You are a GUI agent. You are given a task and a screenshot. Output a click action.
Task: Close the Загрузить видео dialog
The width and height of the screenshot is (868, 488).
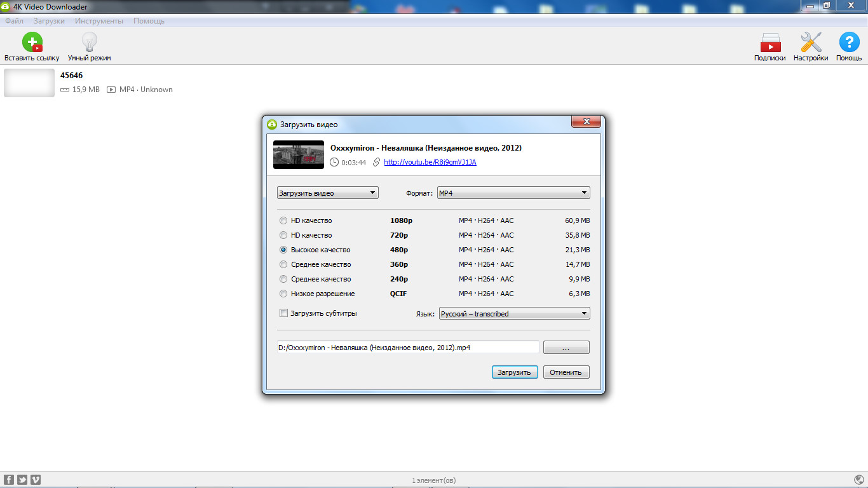tap(585, 121)
